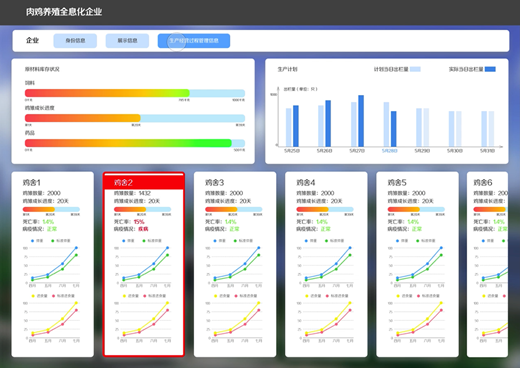Open the 身份信息 tab

(75, 41)
